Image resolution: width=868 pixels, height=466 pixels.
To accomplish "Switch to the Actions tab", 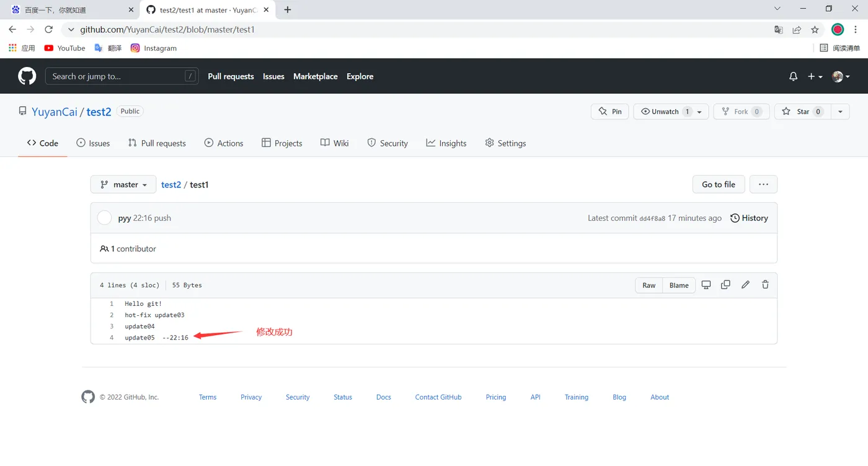I will [x=224, y=143].
